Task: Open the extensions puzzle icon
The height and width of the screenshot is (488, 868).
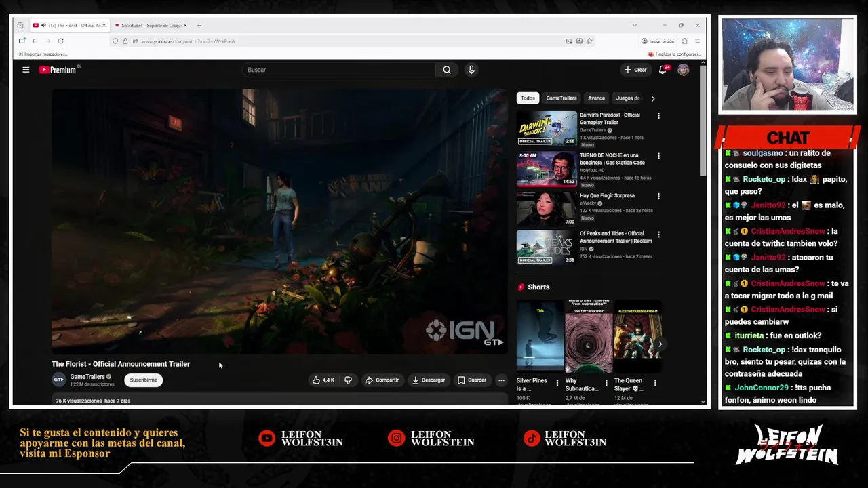Action: click(x=684, y=41)
